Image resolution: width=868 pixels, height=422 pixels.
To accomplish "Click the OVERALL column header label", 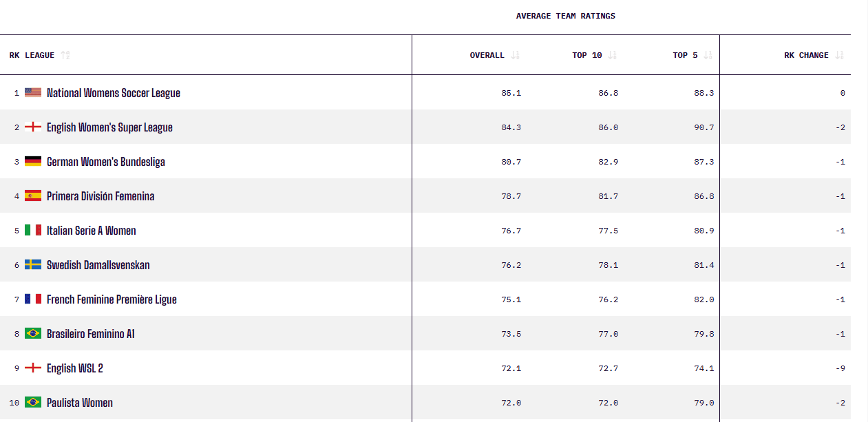I will (x=487, y=55).
